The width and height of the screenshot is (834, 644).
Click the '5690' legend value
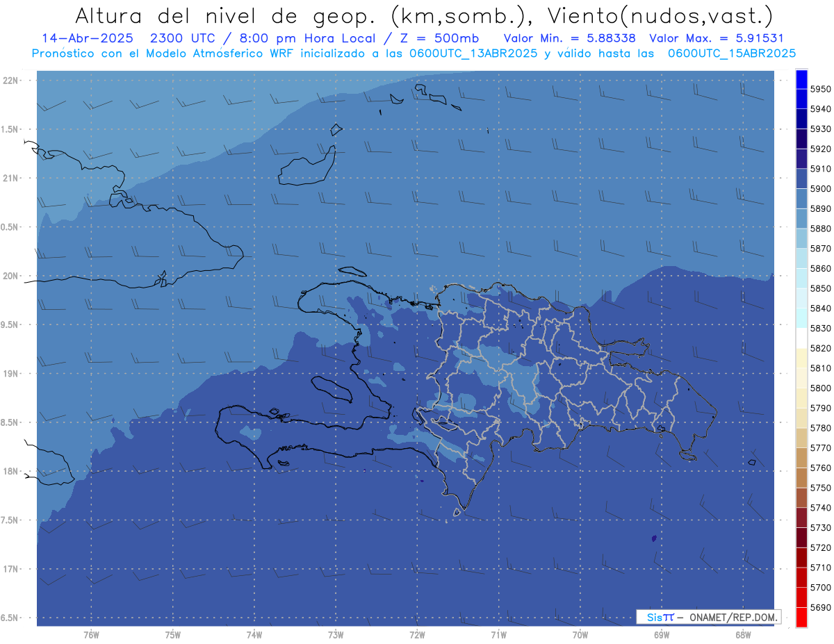point(821,608)
